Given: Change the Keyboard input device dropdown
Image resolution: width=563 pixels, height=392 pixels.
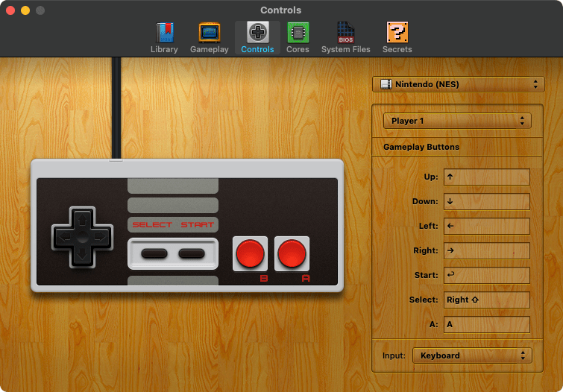Looking at the screenshot, I should tap(471, 355).
